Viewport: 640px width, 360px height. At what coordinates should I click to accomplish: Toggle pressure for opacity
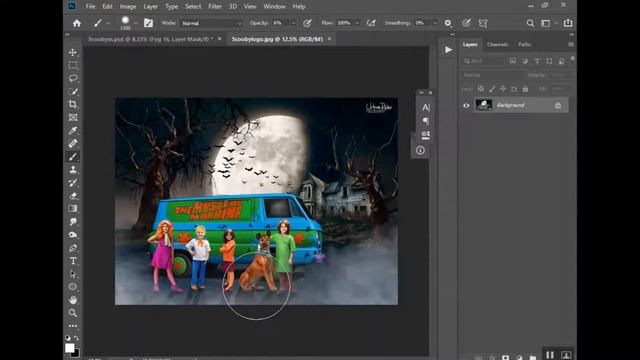307,23
